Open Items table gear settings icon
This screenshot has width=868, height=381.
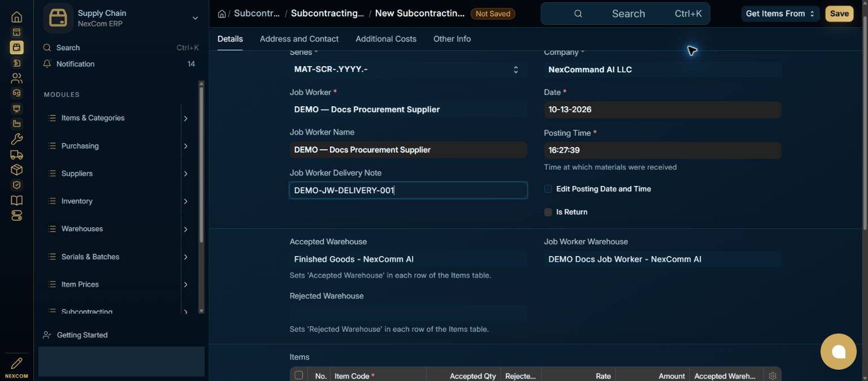point(772,376)
